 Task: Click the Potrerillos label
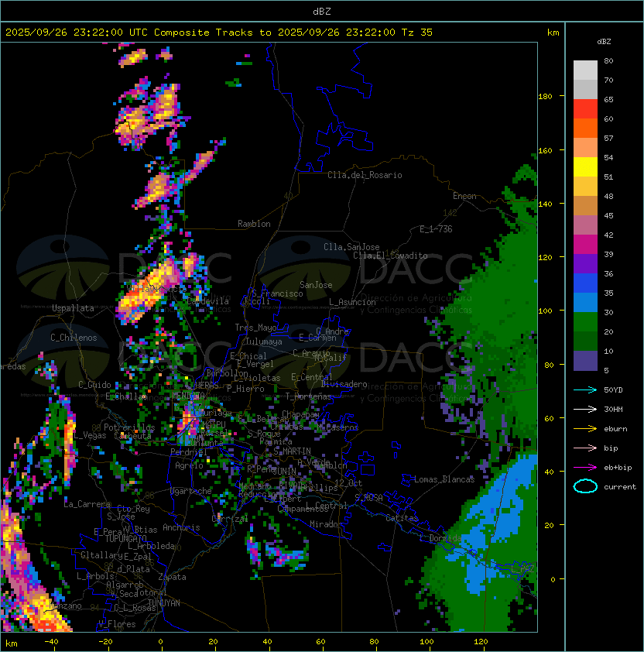pyautogui.click(x=129, y=427)
